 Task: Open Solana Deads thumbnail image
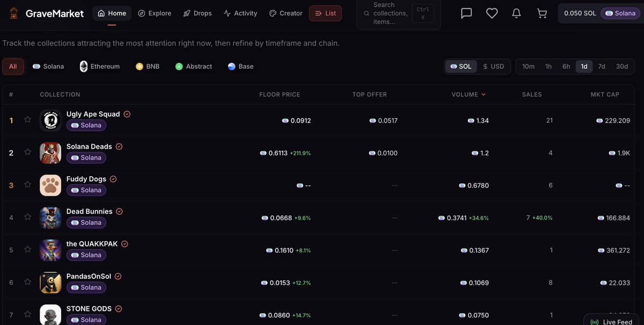pos(50,153)
